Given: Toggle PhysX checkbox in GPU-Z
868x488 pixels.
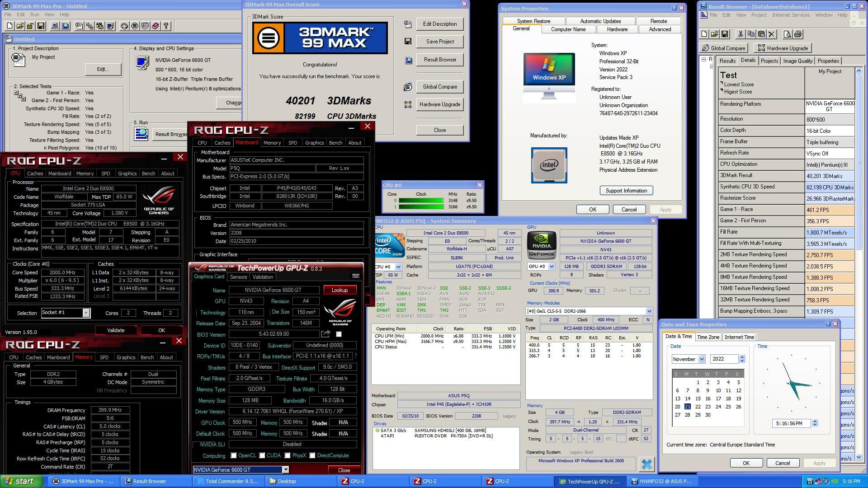Looking at the screenshot, I should pyautogui.click(x=288, y=455).
